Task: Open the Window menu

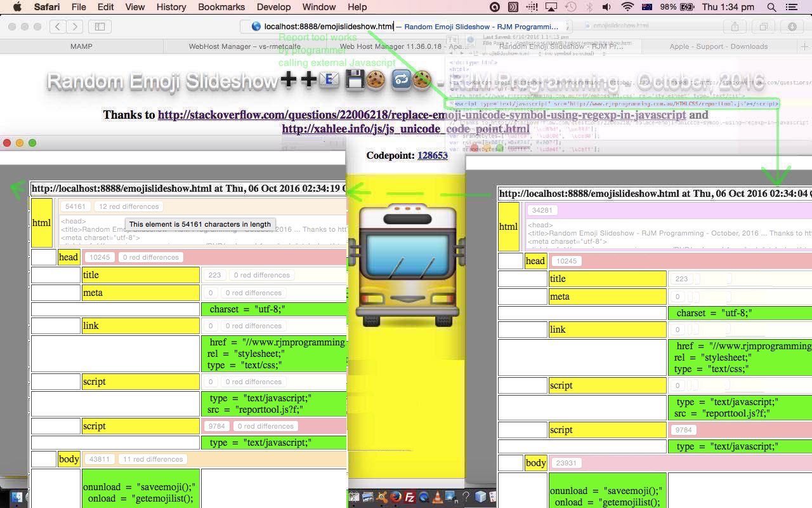Action: [x=318, y=7]
